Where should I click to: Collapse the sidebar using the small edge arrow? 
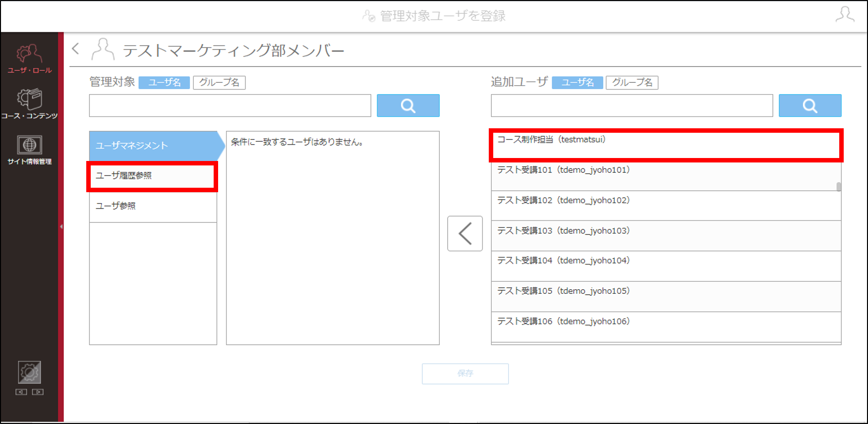coord(61,227)
